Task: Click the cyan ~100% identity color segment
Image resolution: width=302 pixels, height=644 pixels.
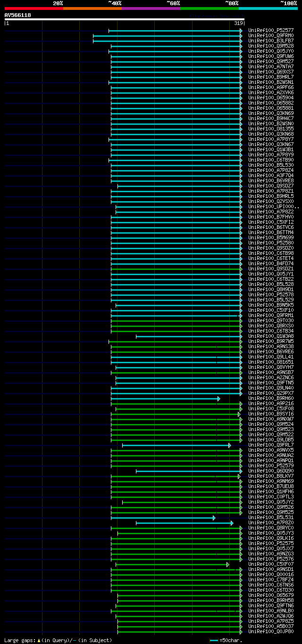Action: 268,8
